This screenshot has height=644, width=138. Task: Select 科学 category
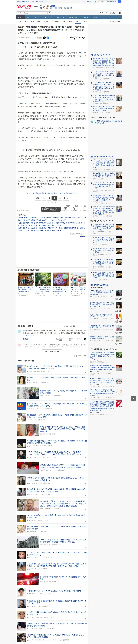click(71, 21)
